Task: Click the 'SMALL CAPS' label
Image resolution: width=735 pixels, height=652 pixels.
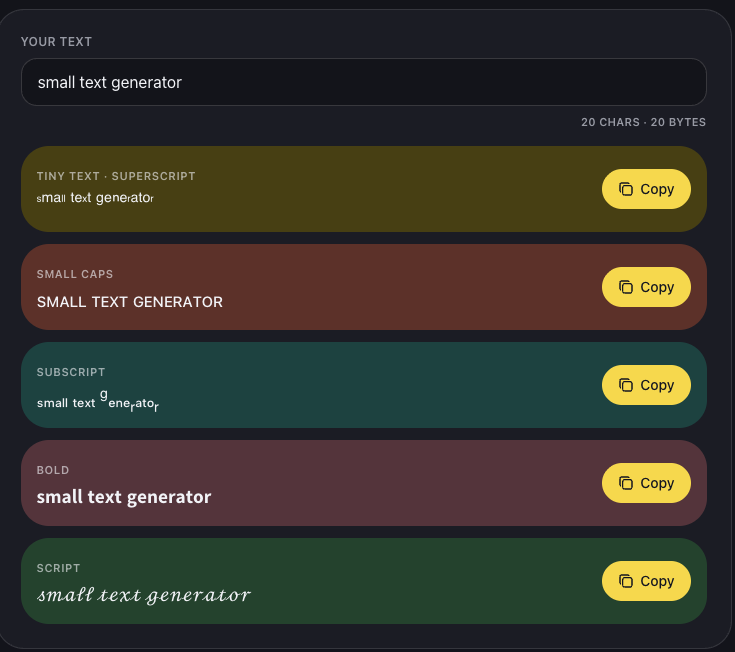Action: [x=75, y=274]
